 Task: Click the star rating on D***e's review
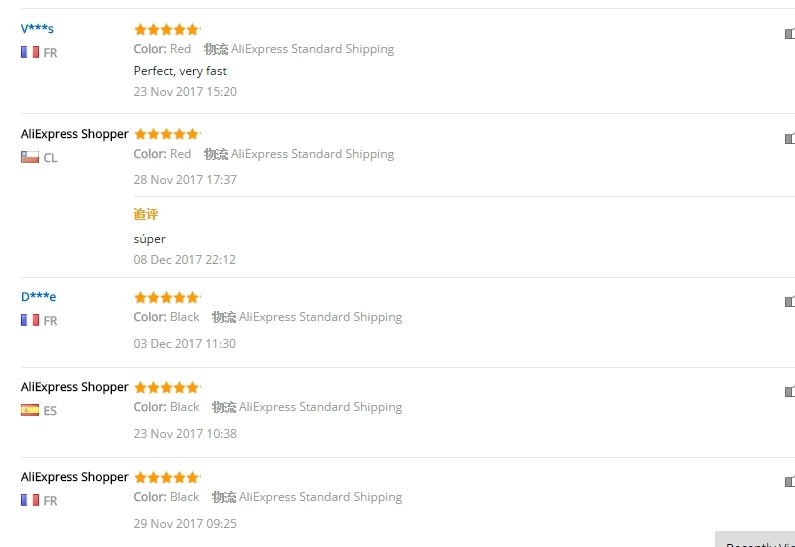pyautogui.click(x=167, y=298)
